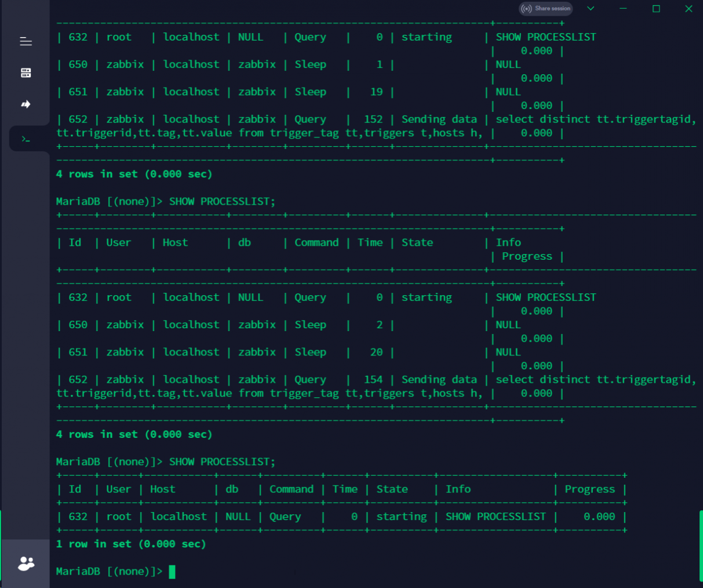Maximize the terminal window
Screen dimensions: 703x588
[656, 9]
